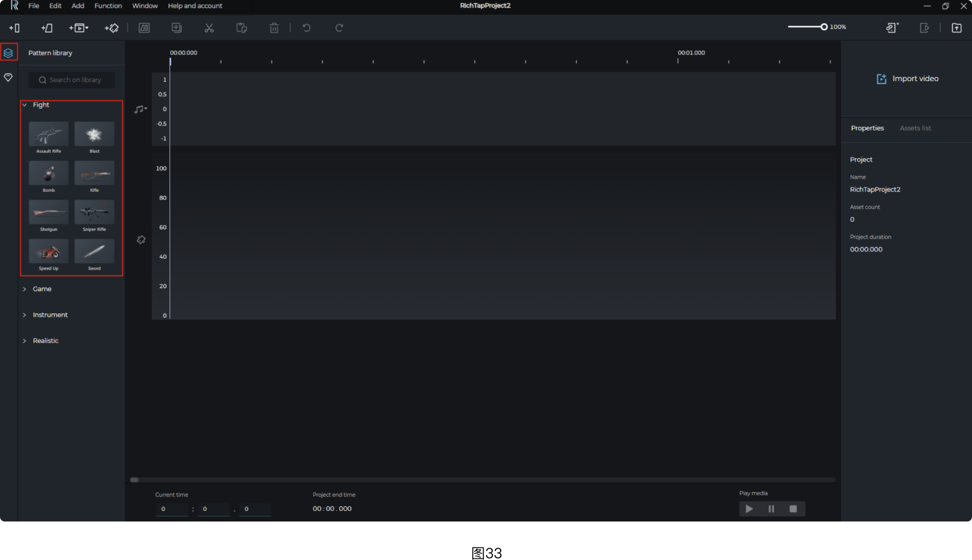This screenshot has width=972, height=560.
Task: Paste using the clipboard icon
Action: (241, 27)
